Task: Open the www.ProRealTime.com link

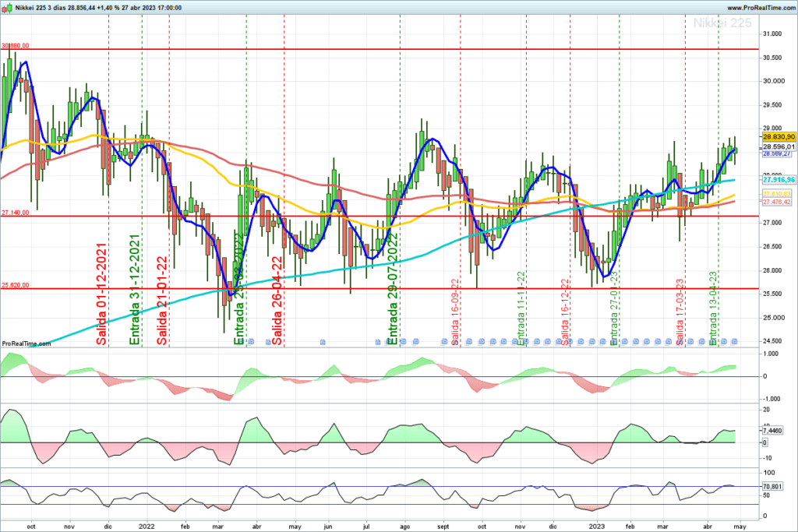Action: coord(761,8)
